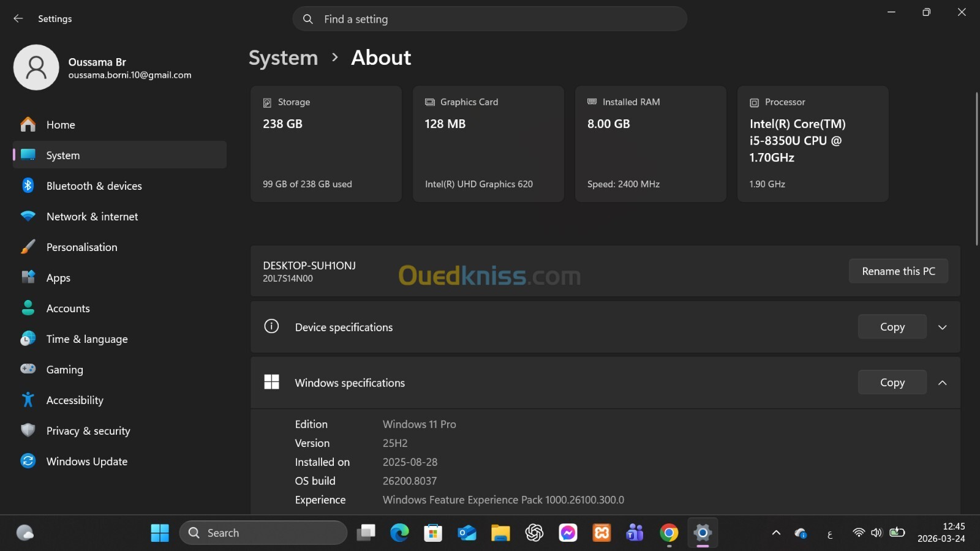Open Messenger from the taskbar
The width and height of the screenshot is (980, 551).
click(568, 533)
